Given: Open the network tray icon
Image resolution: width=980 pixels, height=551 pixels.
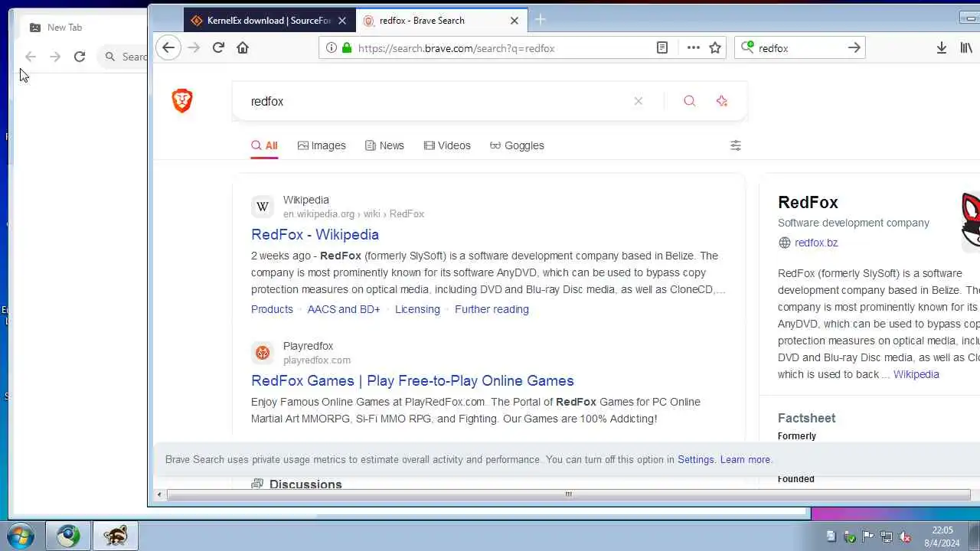Looking at the screenshot, I should coord(886,536).
